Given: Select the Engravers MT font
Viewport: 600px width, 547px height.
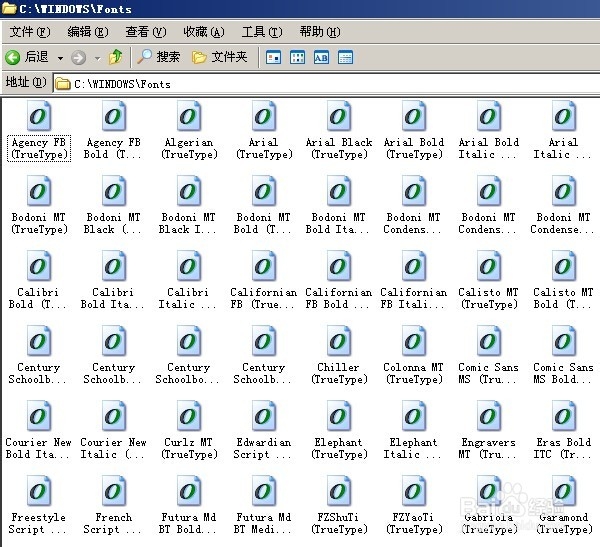Looking at the screenshot, I should click(489, 430).
